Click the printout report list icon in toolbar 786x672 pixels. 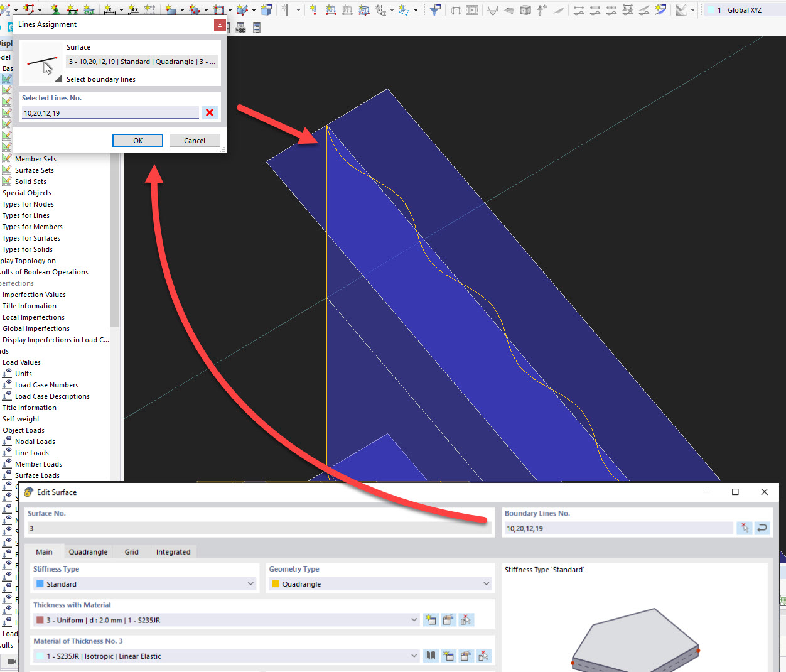point(256,27)
